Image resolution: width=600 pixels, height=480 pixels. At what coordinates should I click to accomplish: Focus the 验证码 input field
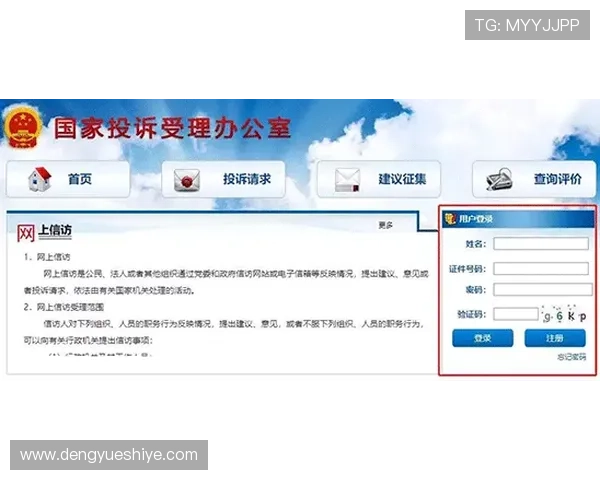click(x=516, y=314)
